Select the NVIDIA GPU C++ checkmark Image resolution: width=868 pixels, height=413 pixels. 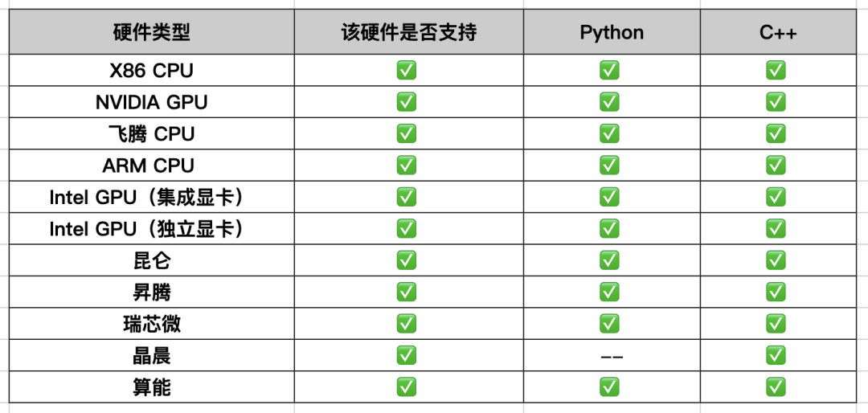776,102
